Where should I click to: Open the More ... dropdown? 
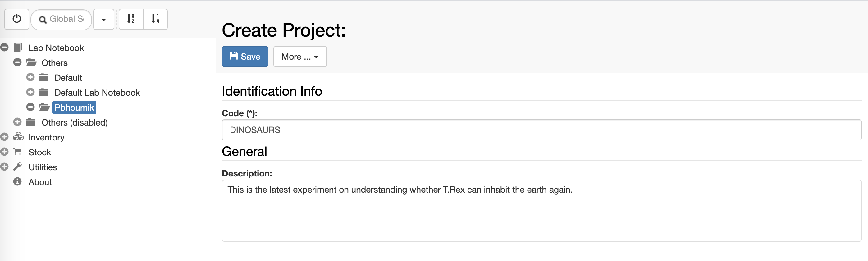[300, 57]
